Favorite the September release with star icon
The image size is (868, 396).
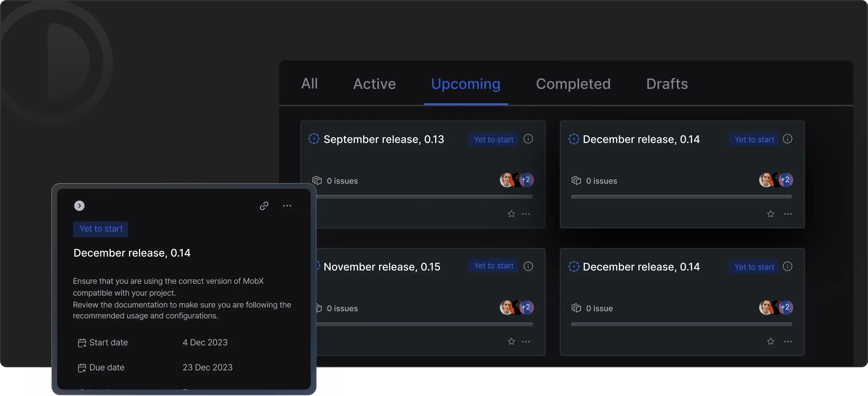click(511, 214)
